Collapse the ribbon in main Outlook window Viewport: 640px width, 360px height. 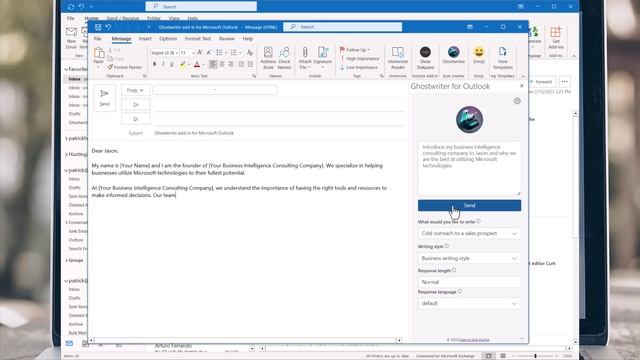click(574, 56)
